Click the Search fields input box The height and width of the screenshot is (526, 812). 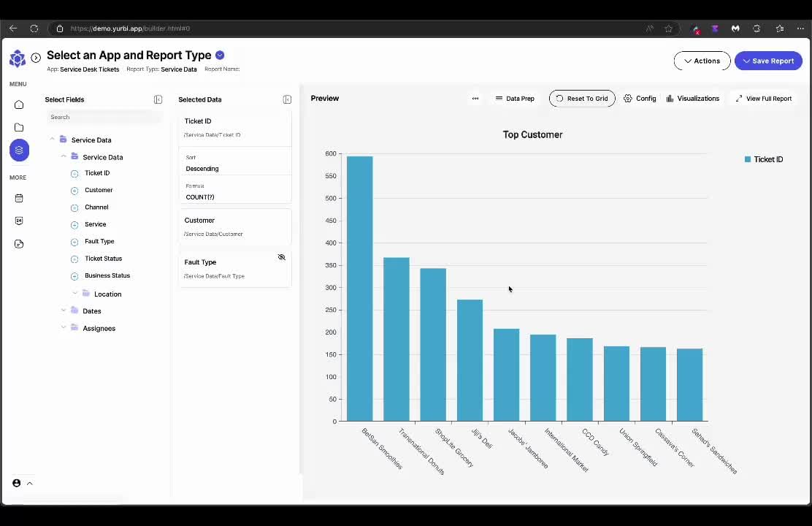click(x=102, y=117)
